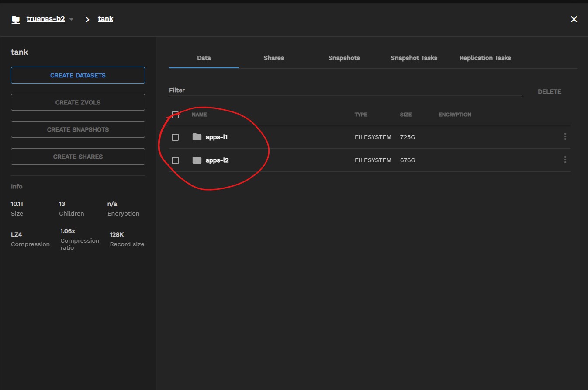Sort by the NAME column header

coord(199,115)
